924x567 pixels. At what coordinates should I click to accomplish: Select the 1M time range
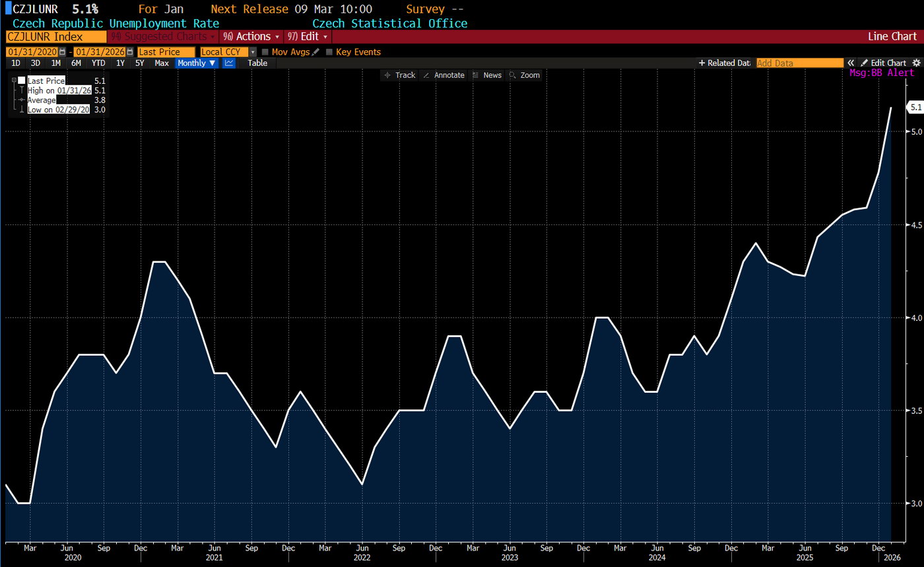[x=55, y=63]
